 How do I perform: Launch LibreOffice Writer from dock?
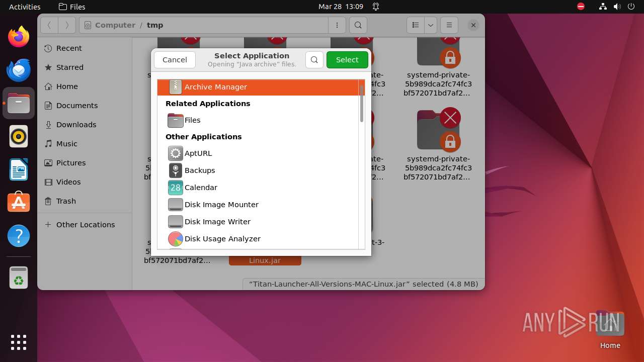(19, 169)
